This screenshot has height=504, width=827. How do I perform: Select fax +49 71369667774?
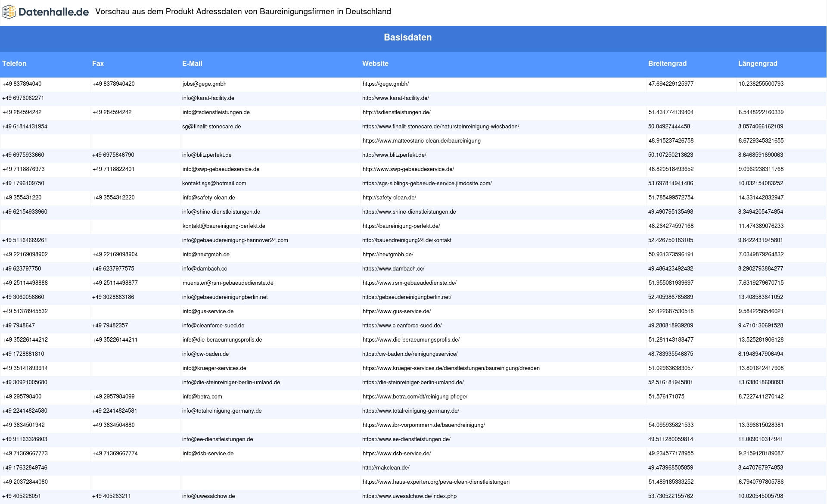pyautogui.click(x=115, y=454)
